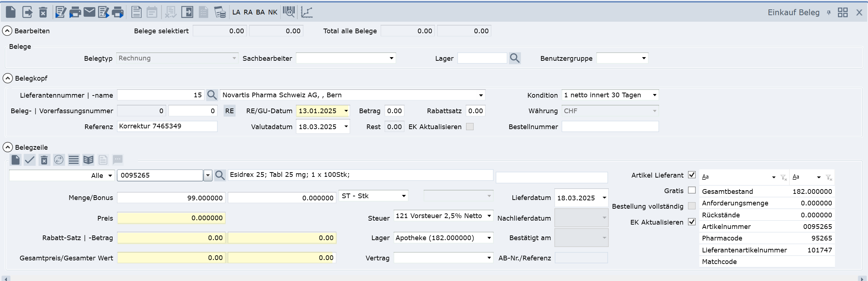
Task: Open the Steuer dropdown for Vorsteuer
Action: click(x=489, y=216)
